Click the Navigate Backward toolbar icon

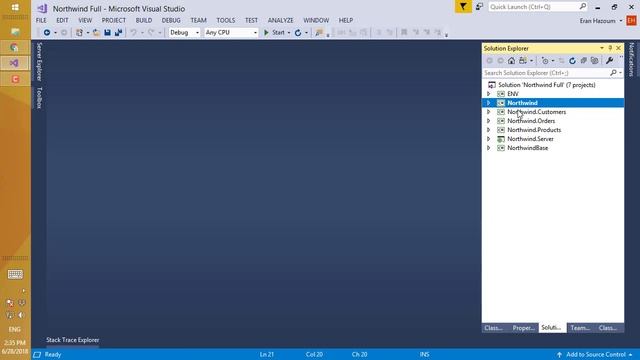(x=47, y=33)
